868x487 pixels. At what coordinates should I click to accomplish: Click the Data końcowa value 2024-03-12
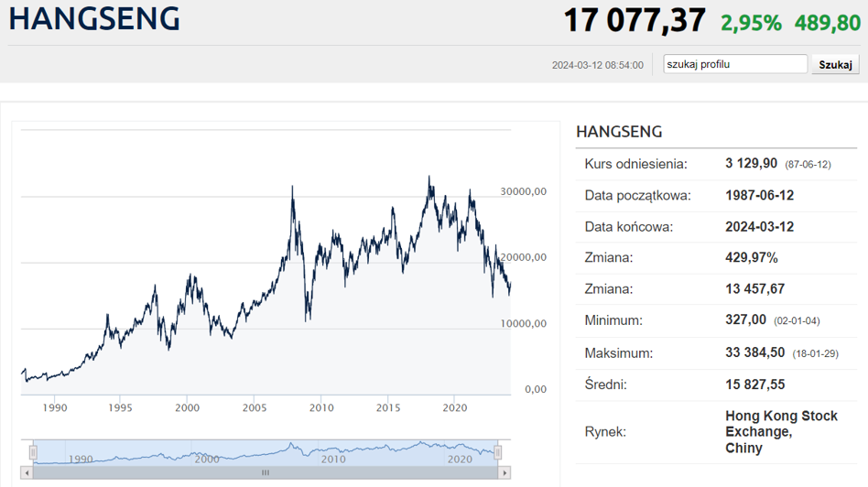pos(760,227)
